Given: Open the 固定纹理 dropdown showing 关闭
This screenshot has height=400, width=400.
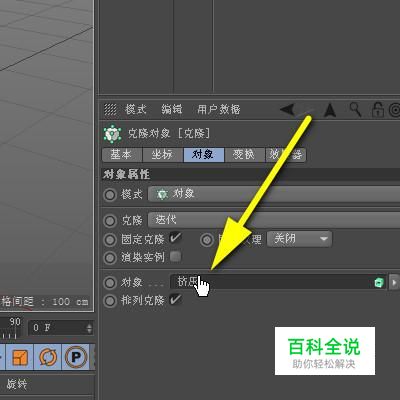Looking at the screenshot, I should (299, 239).
